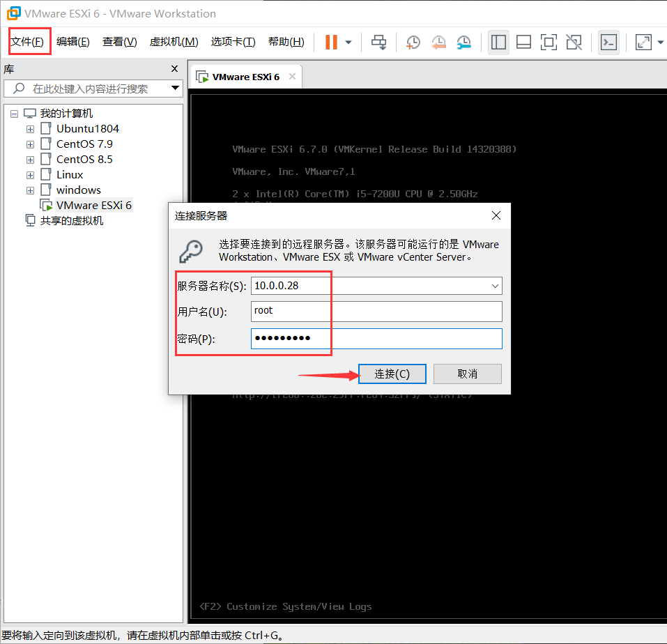The height and width of the screenshot is (644, 667).
Task: Click the stretch guest display icon
Action: [643, 42]
